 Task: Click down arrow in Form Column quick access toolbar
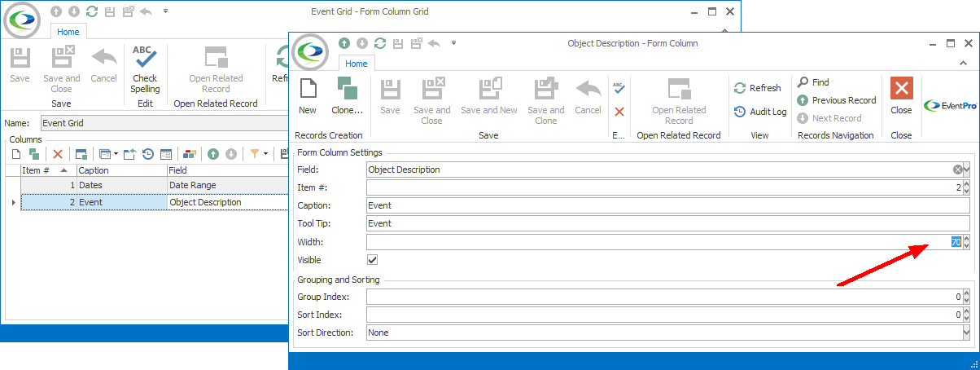coord(362,43)
